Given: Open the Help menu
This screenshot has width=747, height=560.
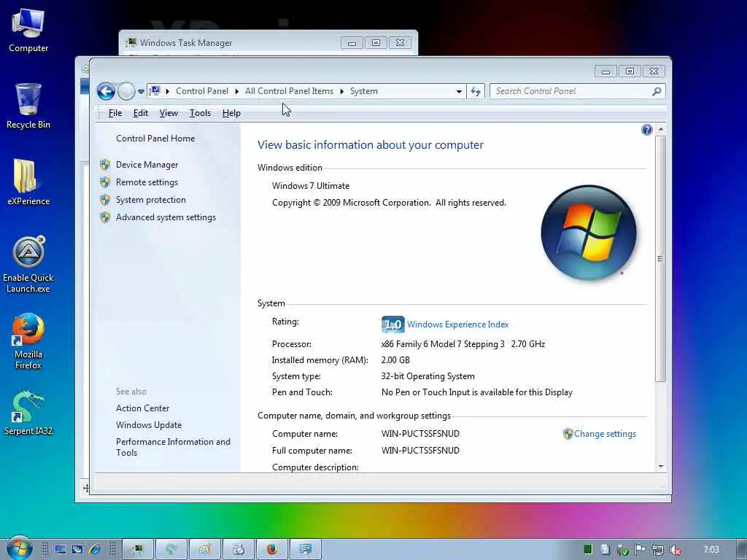Looking at the screenshot, I should click(x=231, y=113).
